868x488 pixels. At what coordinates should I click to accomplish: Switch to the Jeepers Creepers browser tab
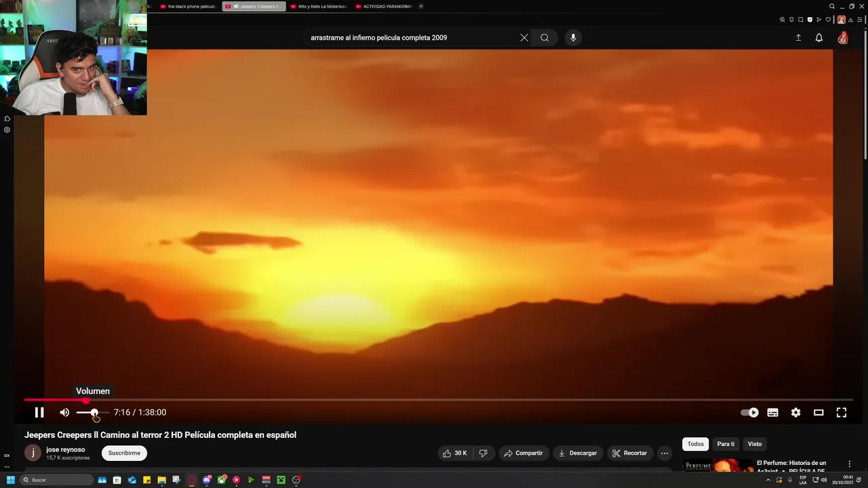[254, 6]
